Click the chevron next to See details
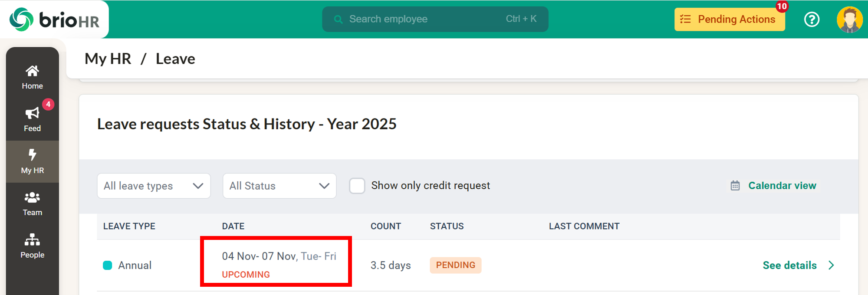The height and width of the screenshot is (295, 868). coord(831,265)
